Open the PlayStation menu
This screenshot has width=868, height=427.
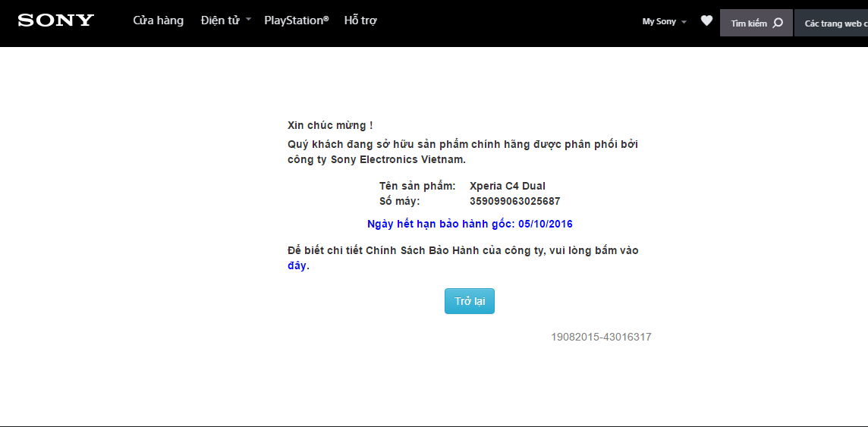[297, 20]
